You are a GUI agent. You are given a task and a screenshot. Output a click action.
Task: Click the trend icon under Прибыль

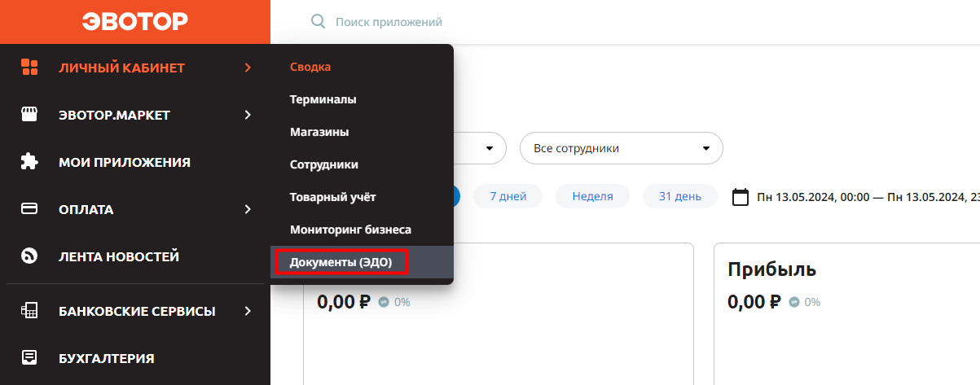[793, 302]
